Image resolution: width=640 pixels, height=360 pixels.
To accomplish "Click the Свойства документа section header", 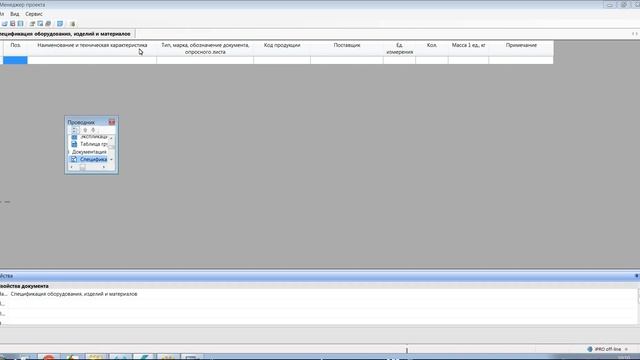I will point(24,286).
